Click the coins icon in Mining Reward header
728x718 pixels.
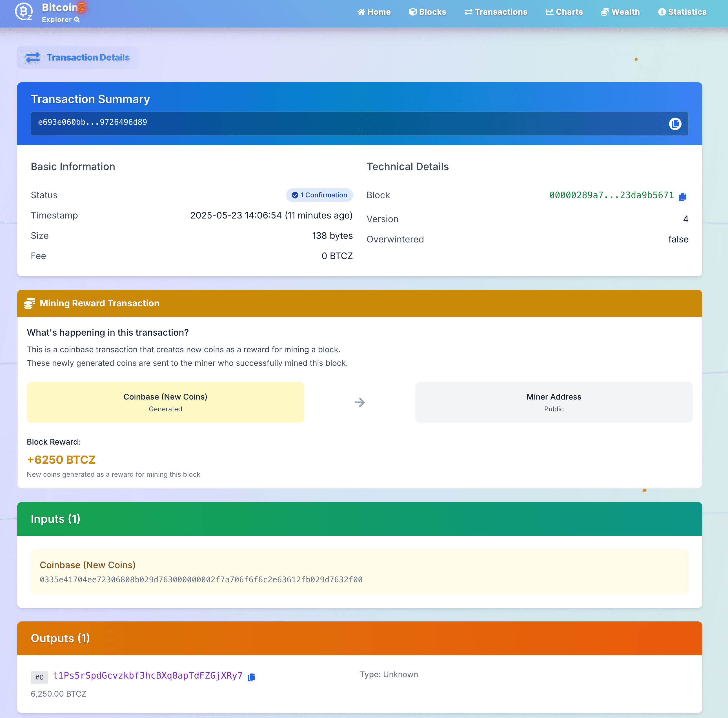pos(29,303)
